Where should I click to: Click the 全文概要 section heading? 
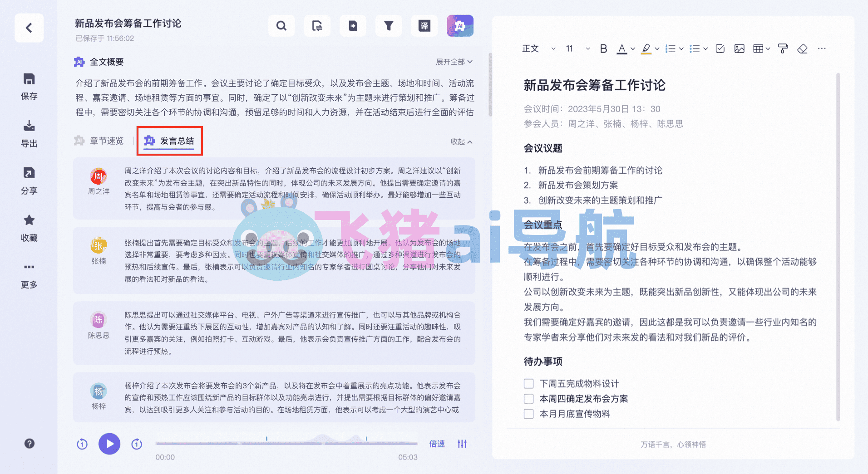point(107,62)
